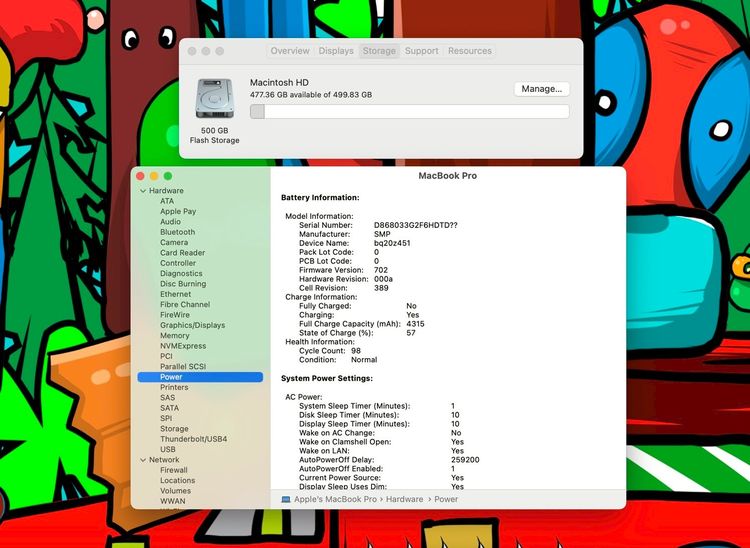Click the Firmware Version value 702

tap(381, 270)
